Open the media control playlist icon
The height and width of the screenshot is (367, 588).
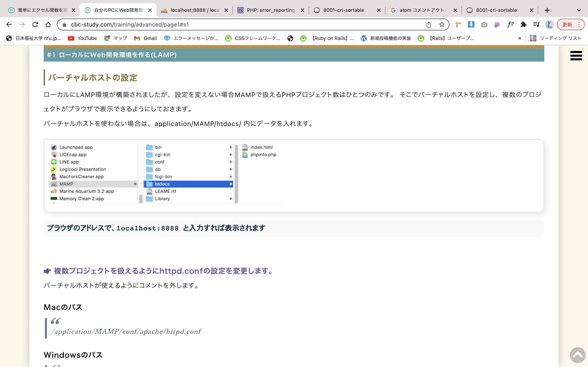(x=536, y=24)
